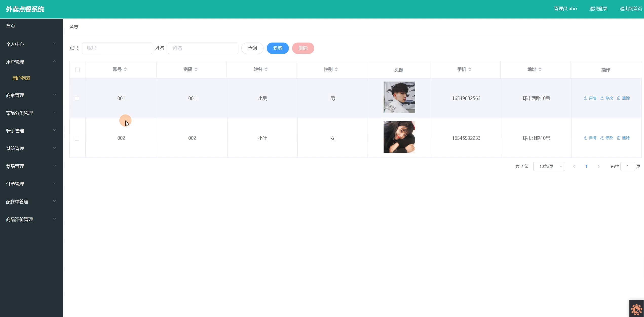Viewport: 644px width, 317px height.
Task: Click the 外卖点餐系统 title
Action: (25, 9)
